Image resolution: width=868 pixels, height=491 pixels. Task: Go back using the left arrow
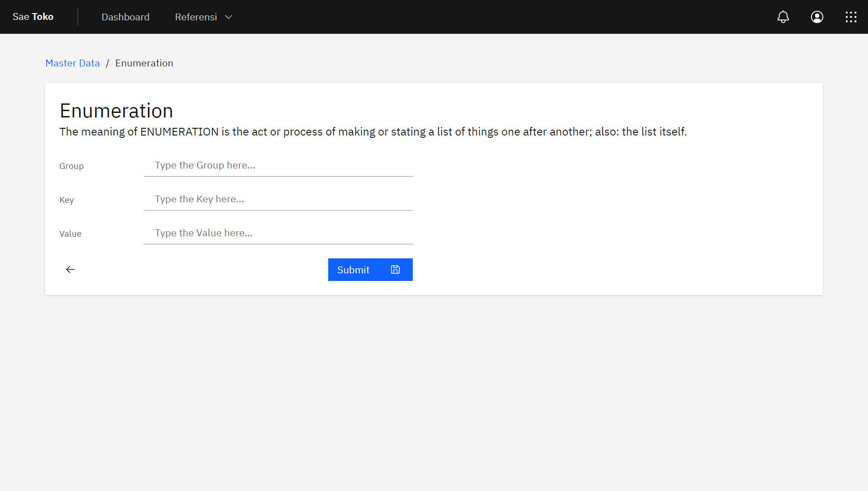coord(70,270)
